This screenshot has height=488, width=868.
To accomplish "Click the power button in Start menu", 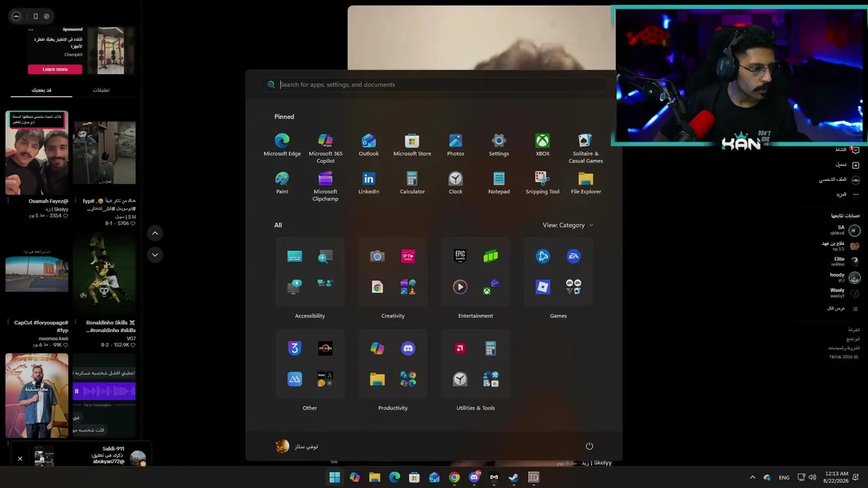I will click(589, 446).
